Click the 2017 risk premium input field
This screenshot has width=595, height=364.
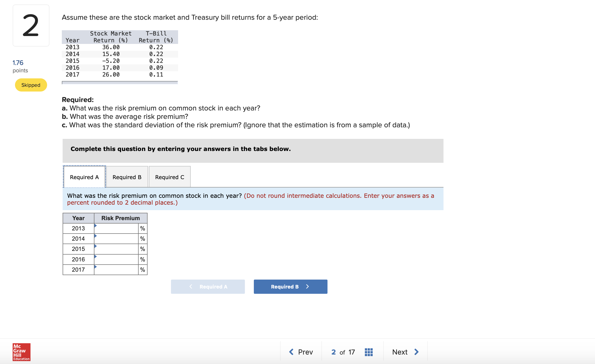(x=116, y=270)
